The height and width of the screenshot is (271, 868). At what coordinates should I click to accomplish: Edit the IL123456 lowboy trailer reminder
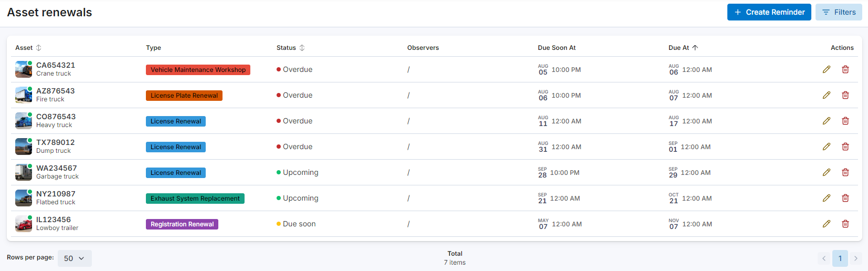point(827,224)
